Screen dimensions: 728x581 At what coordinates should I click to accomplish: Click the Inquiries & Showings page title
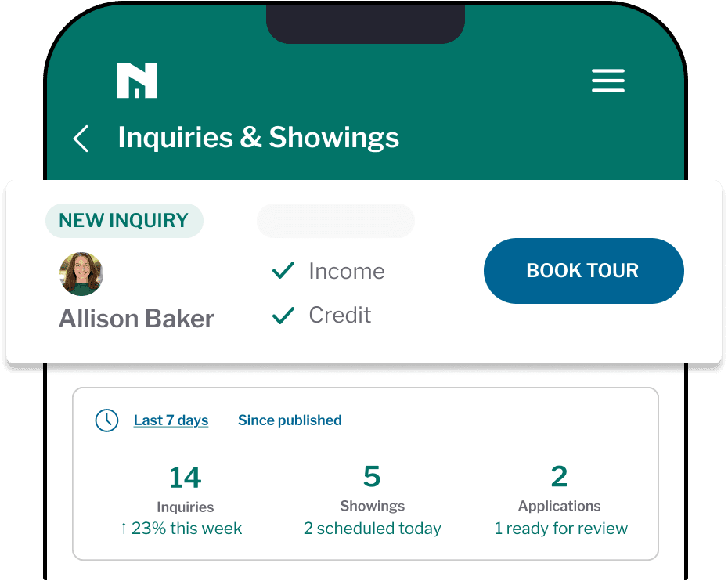(x=258, y=138)
